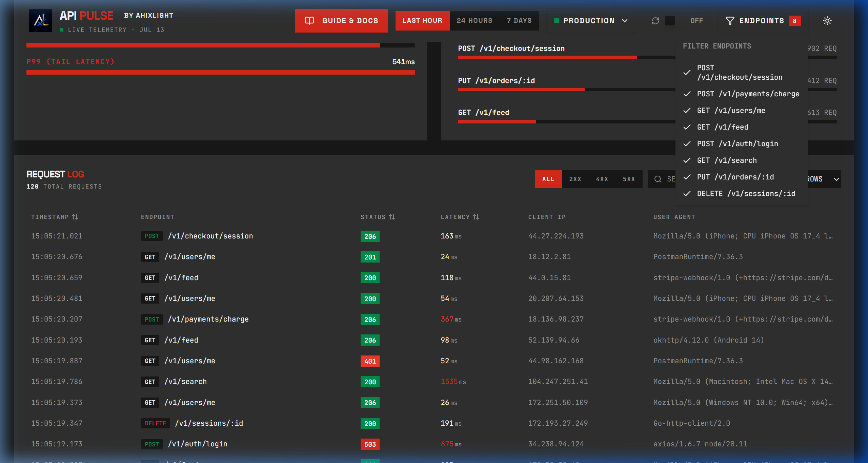868x463 pixels.
Task: Click the Go-http-client/2.0 user agent
Action: [x=691, y=423]
